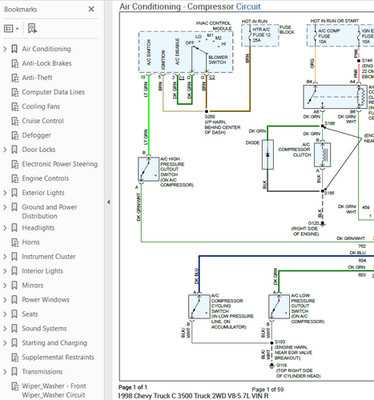This screenshot has width=374, height=400.
Task: Expand the Starting and Charging bookmark
Action: point(5,343)
